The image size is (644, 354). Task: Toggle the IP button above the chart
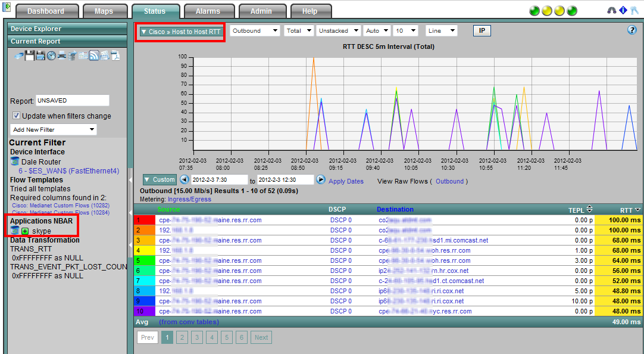(x=482, y=30)
